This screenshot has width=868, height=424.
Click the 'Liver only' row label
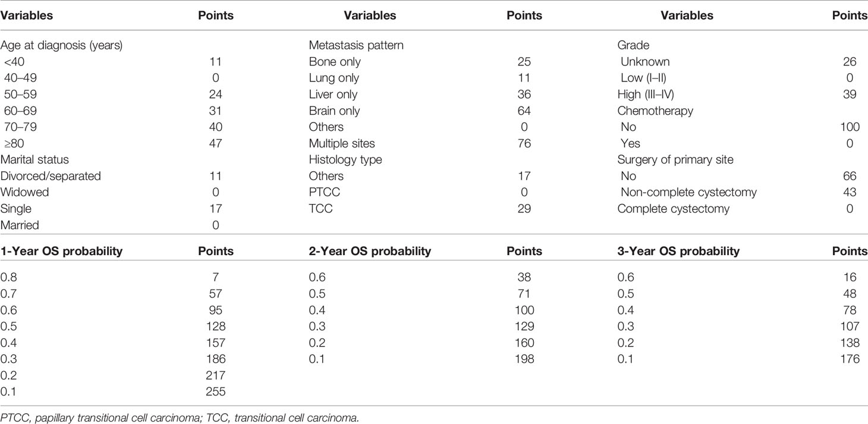click(x=333, y=94)
